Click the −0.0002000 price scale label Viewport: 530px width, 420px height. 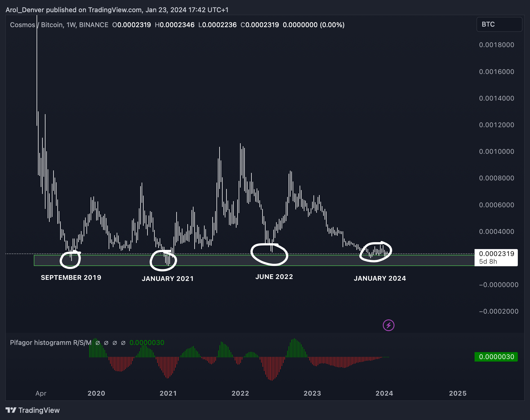click(x=499, y=311)
